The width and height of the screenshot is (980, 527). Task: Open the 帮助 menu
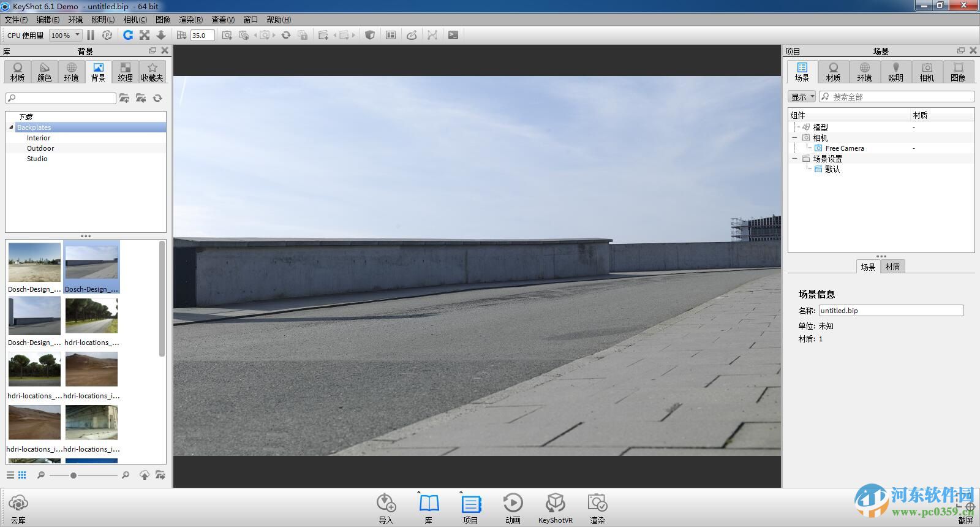click(x=279, y=20)
